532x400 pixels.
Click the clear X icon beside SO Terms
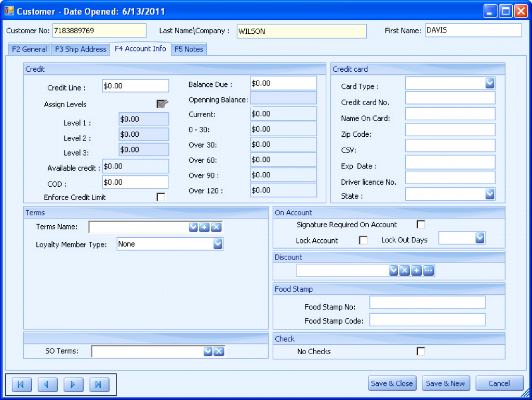tap(219, 351)
